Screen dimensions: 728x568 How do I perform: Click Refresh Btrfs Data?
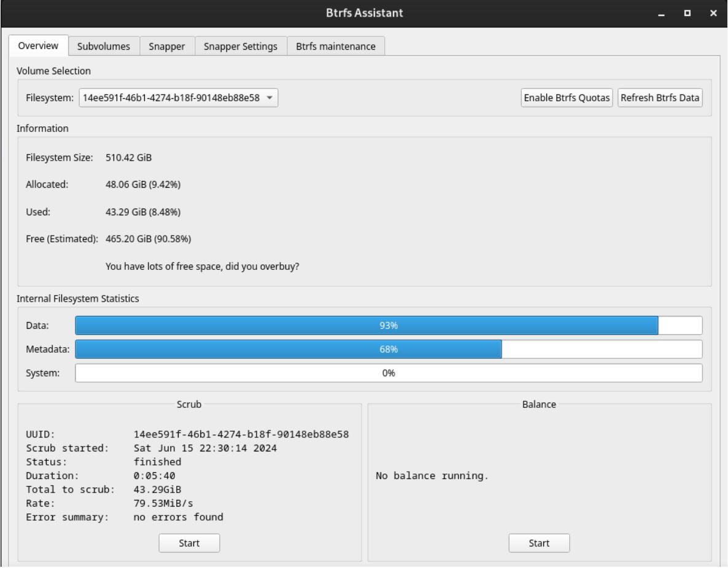(660, 98)
